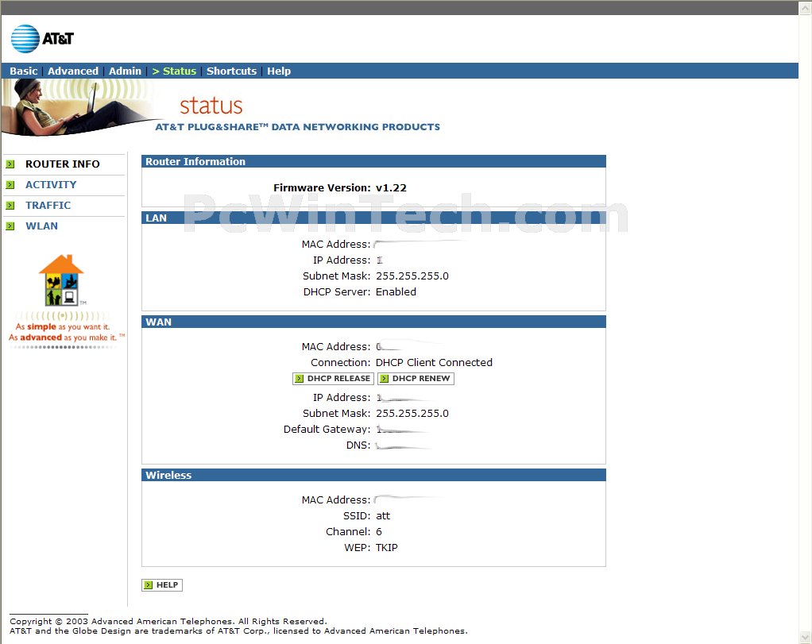Click the Router Information section header
Image resolution: width=812 pixels, height=644 pixels.
click(373, 161)
